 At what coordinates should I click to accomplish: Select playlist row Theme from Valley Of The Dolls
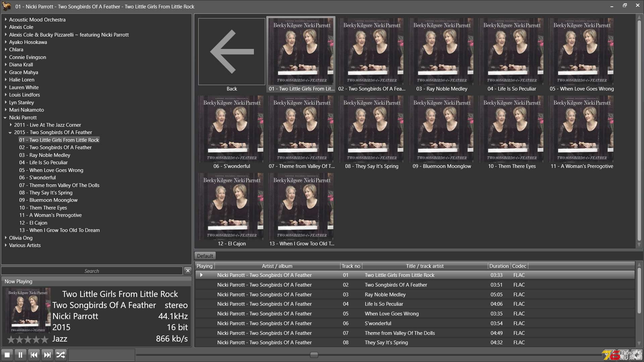tap(415, 333)
